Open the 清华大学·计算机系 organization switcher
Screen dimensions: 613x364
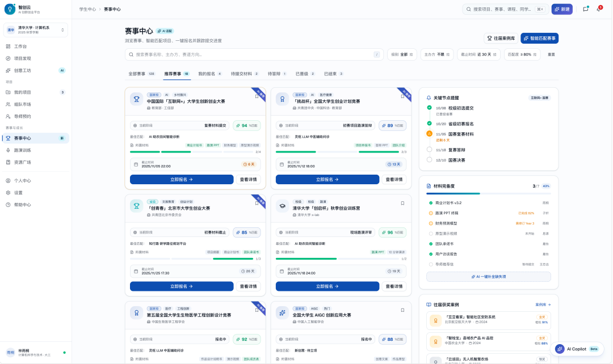[x=36, y=30]
